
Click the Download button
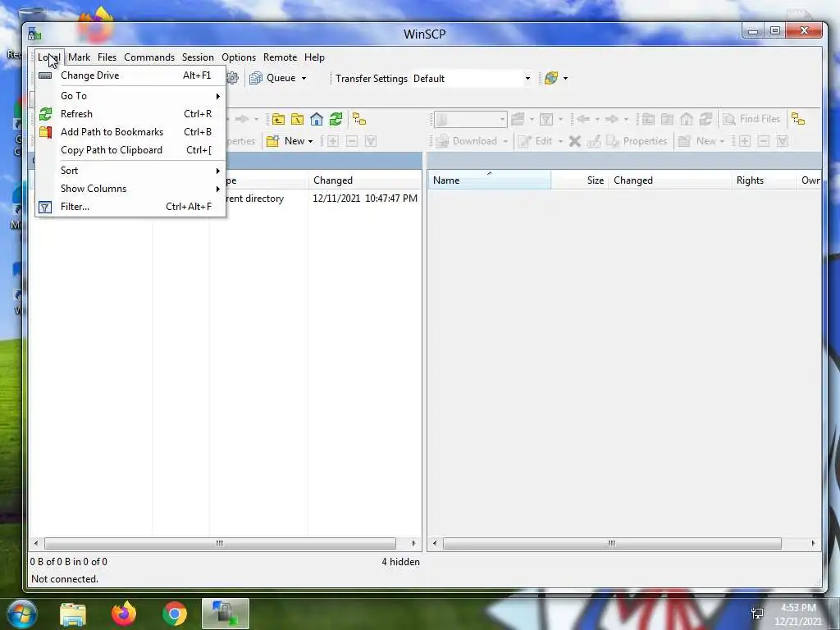[467, 141]
